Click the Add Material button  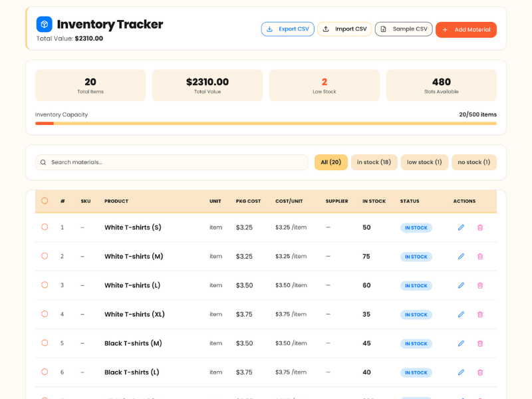coord(466,29)
